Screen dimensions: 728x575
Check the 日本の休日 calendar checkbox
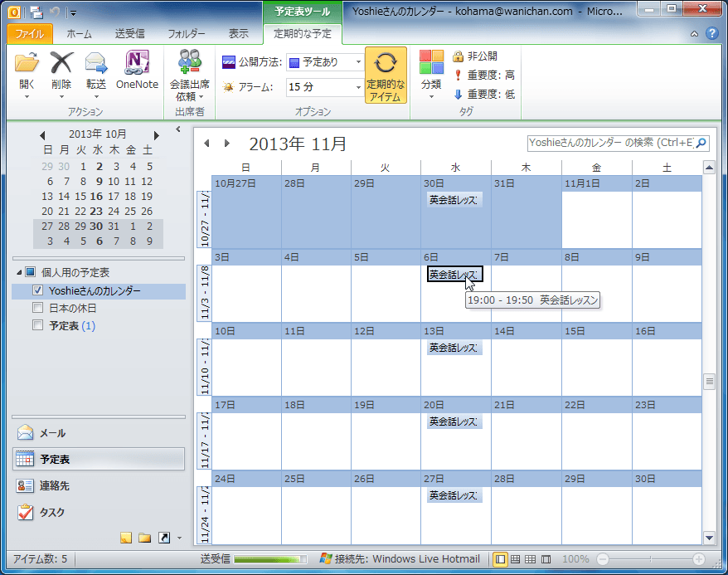tap(38, 308)
